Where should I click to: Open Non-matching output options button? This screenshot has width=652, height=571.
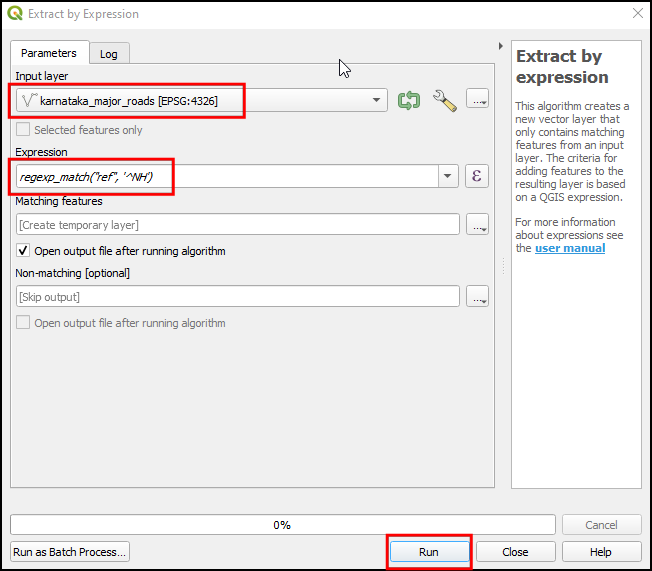coord(477,296)
